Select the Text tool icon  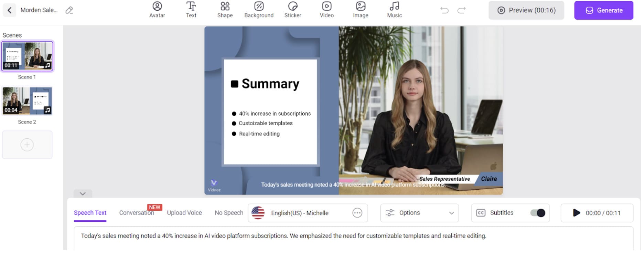191,10
